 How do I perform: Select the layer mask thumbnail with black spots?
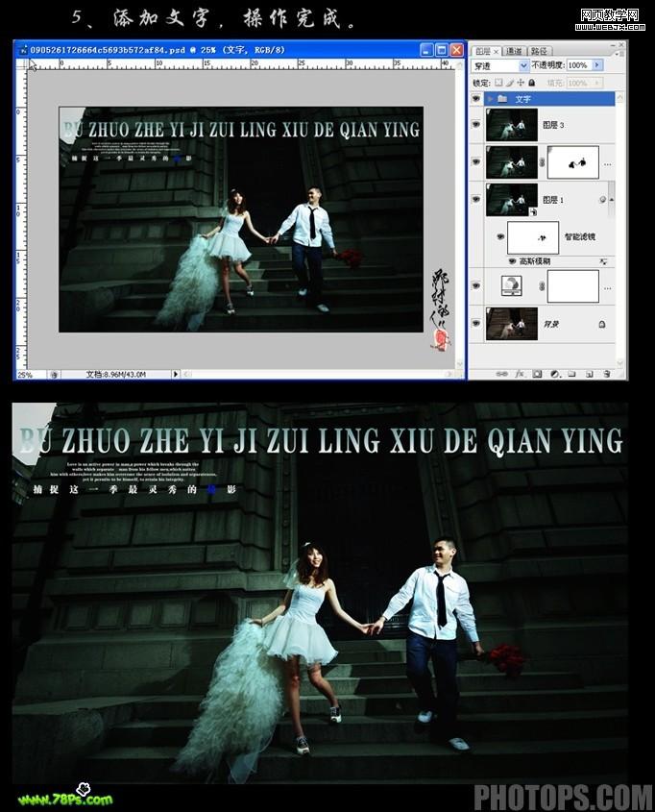pyautogui.click(x=573, y=162)
